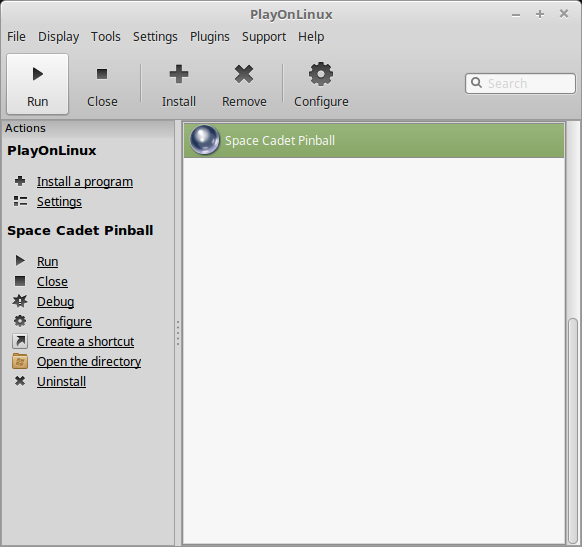582x547 pixels.
Task: Click folder icon beside Open the directory
Action: [x=20, y=361]
